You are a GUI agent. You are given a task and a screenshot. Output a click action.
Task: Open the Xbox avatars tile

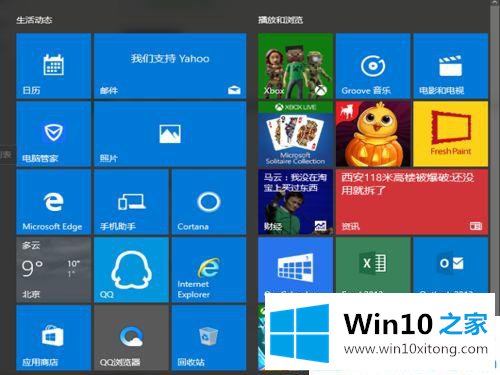coord(295,66)
